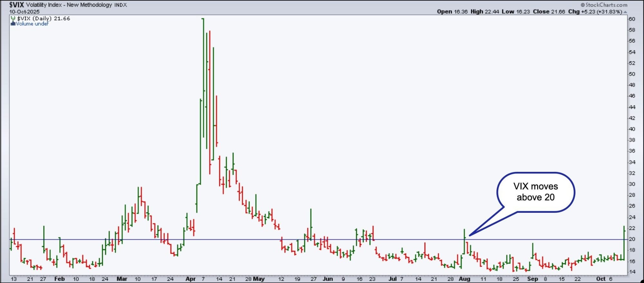Click the "13" January date label on date axis
The width and height of the screenshot is (644, 283).
pos(14,279)
